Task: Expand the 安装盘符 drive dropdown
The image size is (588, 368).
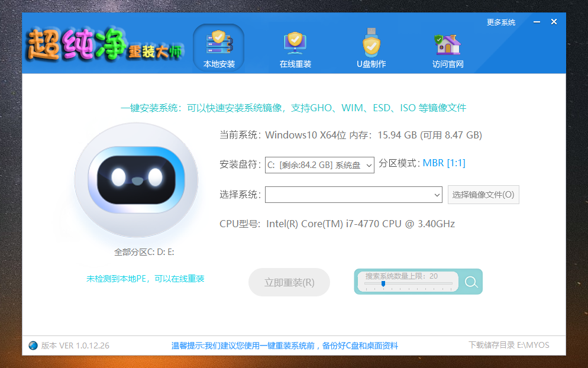Action: [x=319, y=165]
